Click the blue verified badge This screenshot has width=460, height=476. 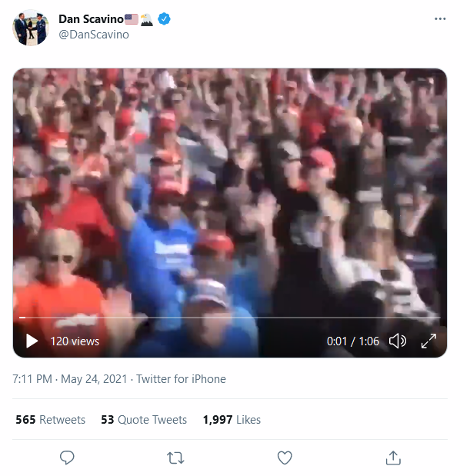click(165, 19)
